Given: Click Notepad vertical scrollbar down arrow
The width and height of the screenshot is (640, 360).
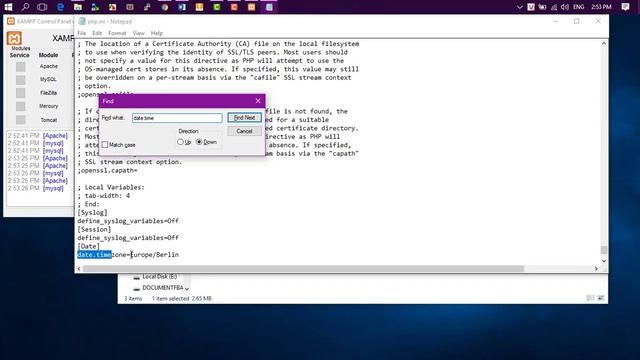Looking at the screenshot, I should [604, 261].
